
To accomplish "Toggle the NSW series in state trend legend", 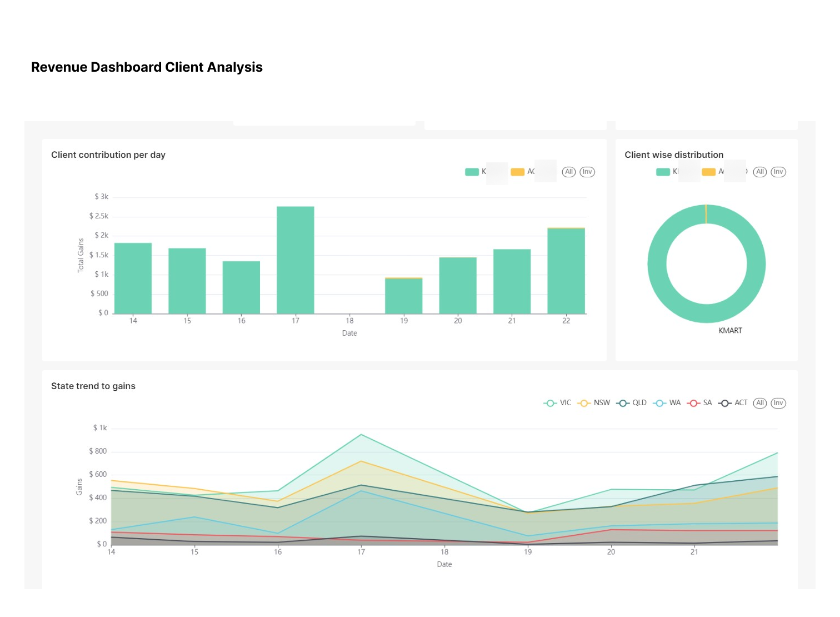I will coord(593,403).
